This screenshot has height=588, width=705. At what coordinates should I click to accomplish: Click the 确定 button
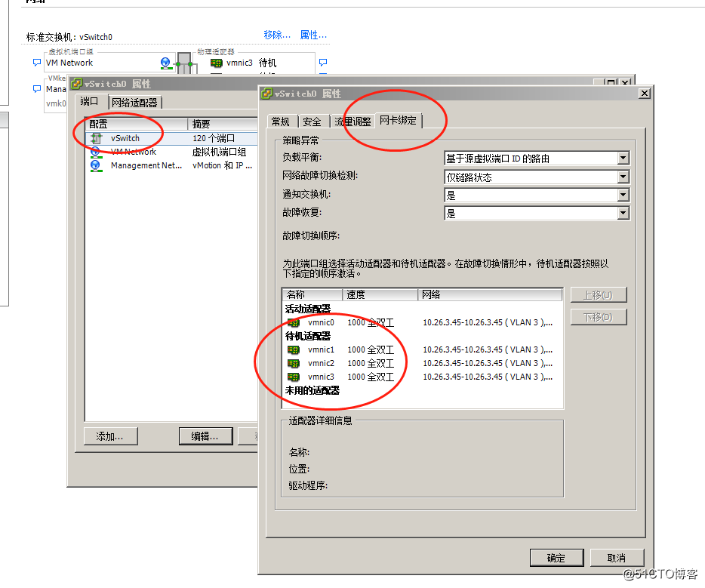(556, 558)
